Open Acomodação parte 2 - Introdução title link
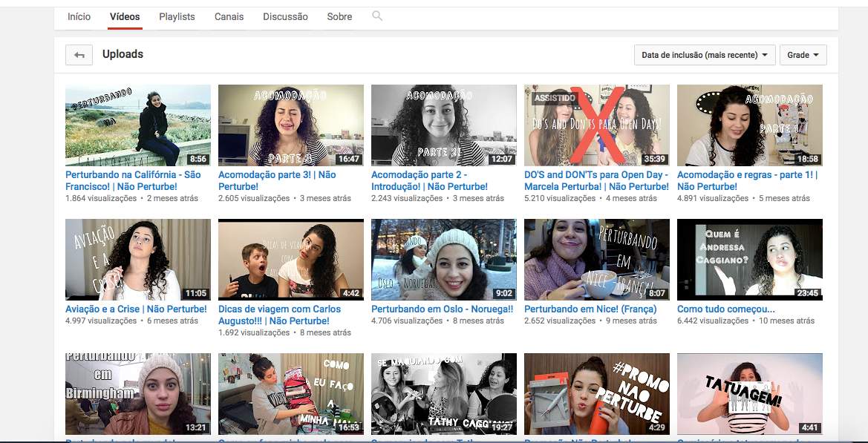This screenshot has width=868, height=443. [430, 181]
